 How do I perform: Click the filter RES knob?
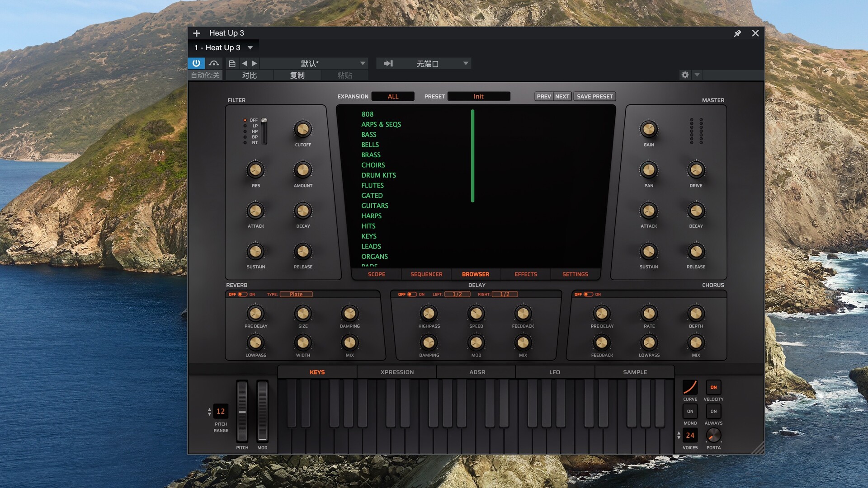[255, 170]
